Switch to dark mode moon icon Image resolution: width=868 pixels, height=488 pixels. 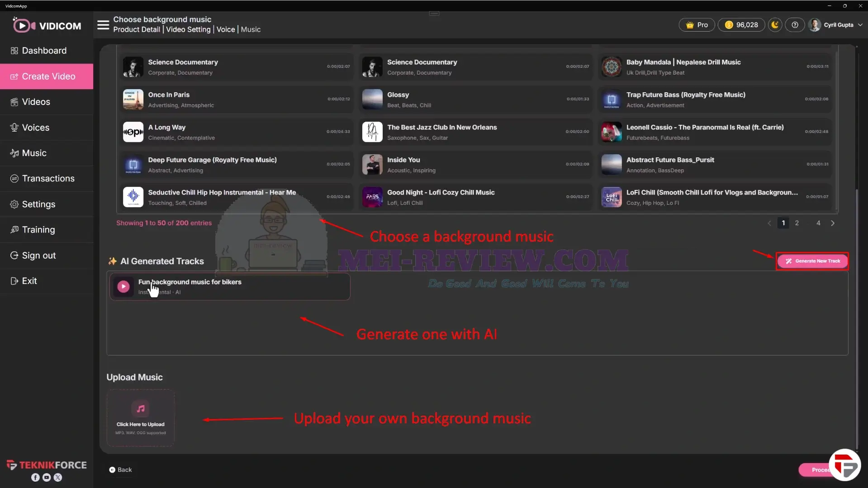775,25
